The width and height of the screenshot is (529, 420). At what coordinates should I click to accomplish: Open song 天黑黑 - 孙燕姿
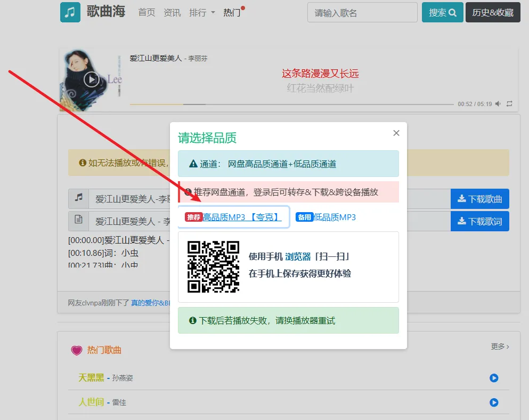(105, 378)
